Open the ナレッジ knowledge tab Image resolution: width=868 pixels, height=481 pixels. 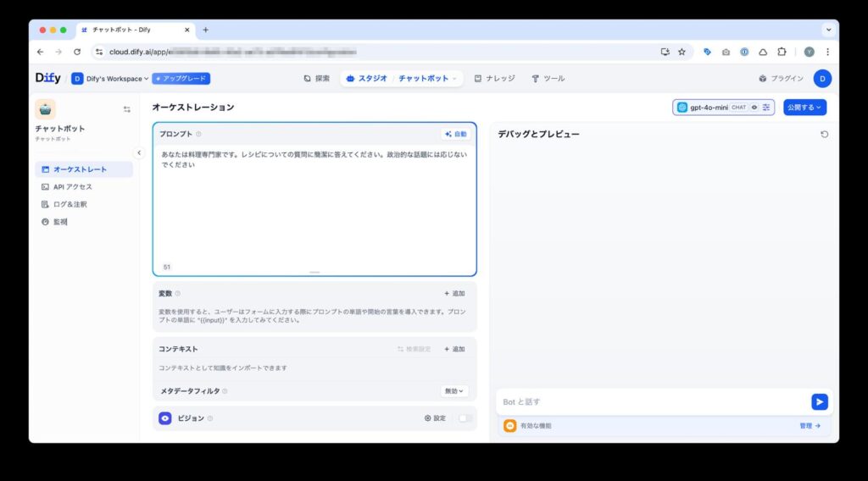[x=494, y=79]
